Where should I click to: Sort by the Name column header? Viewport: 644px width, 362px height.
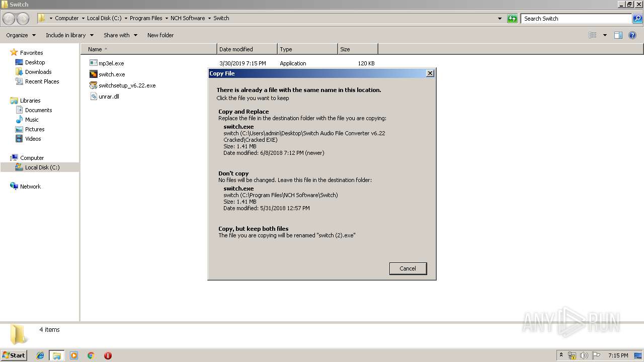[x=149, y=49]
